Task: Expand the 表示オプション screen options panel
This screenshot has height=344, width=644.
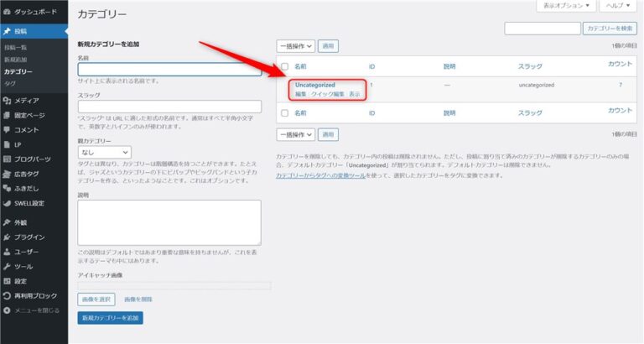Action: (x=566, y=6)
